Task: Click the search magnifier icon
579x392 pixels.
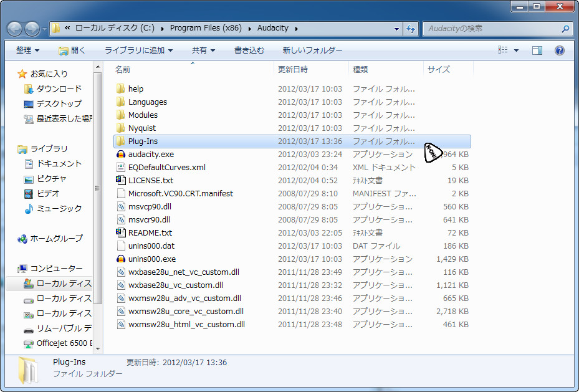Action: coord(565,29)
